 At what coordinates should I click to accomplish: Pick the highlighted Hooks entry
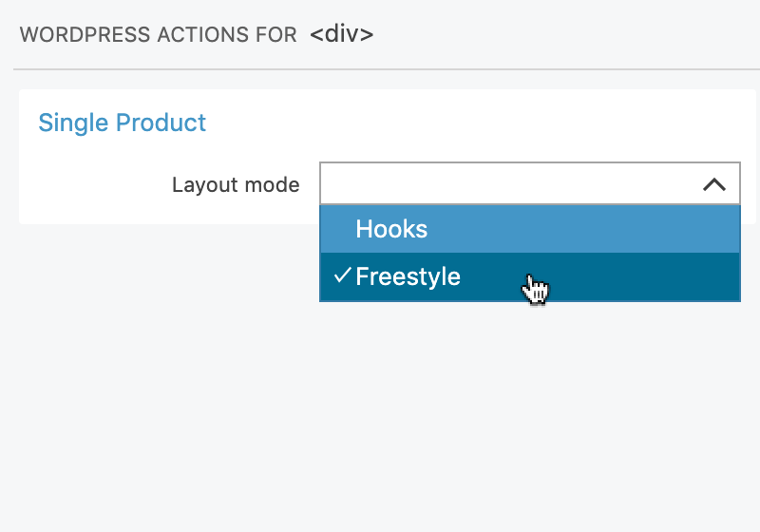pos(530,229)
